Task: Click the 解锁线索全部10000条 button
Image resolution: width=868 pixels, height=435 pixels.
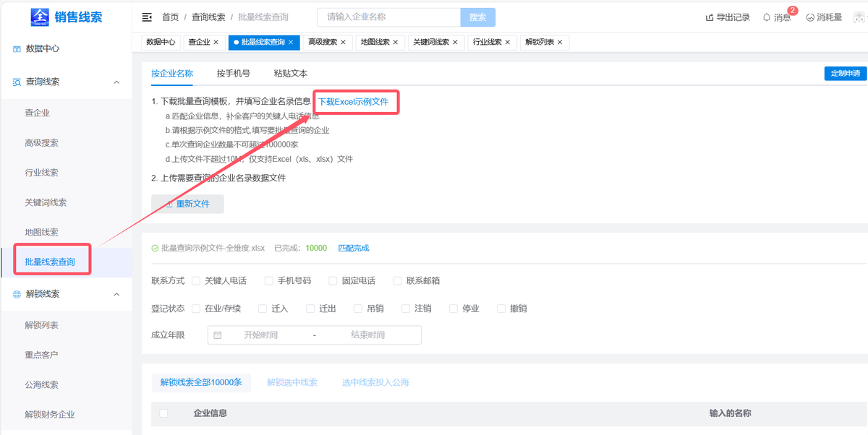Action: pyautogui.click(x=201, y=382)
